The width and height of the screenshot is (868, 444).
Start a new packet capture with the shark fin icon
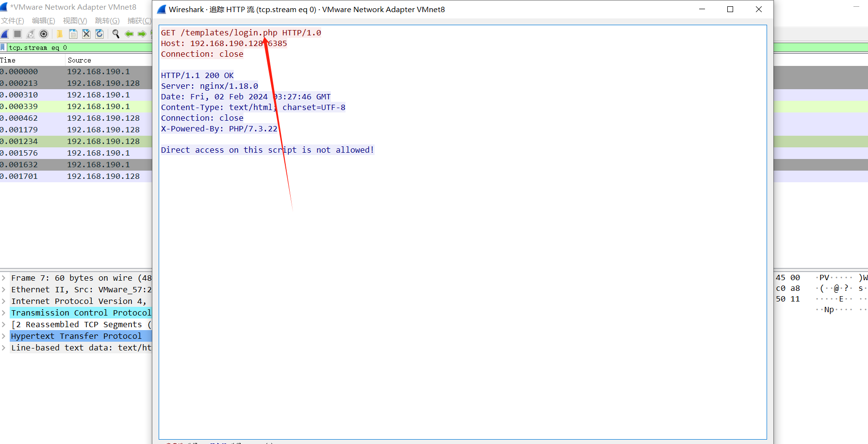(x=5, y=34)
